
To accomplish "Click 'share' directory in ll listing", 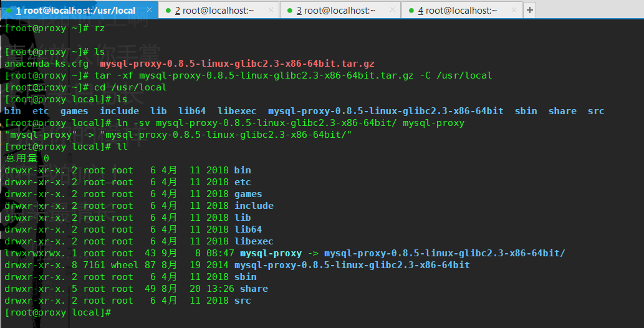I will tap(254, 289).
